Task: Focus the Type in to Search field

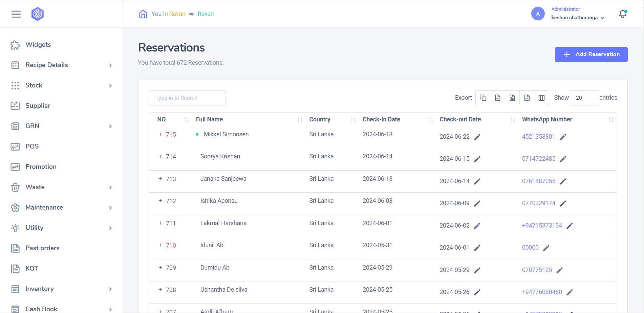Action: coord(187,98)
